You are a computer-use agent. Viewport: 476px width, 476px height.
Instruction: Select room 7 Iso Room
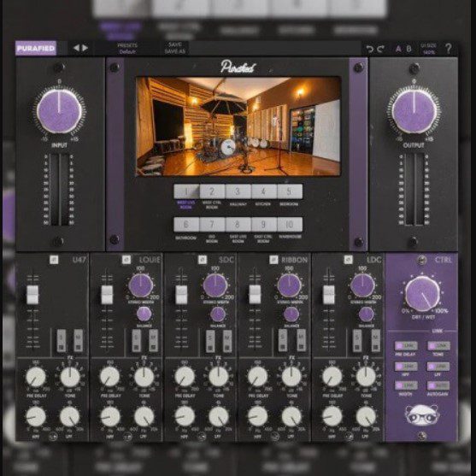click(212, 225)
